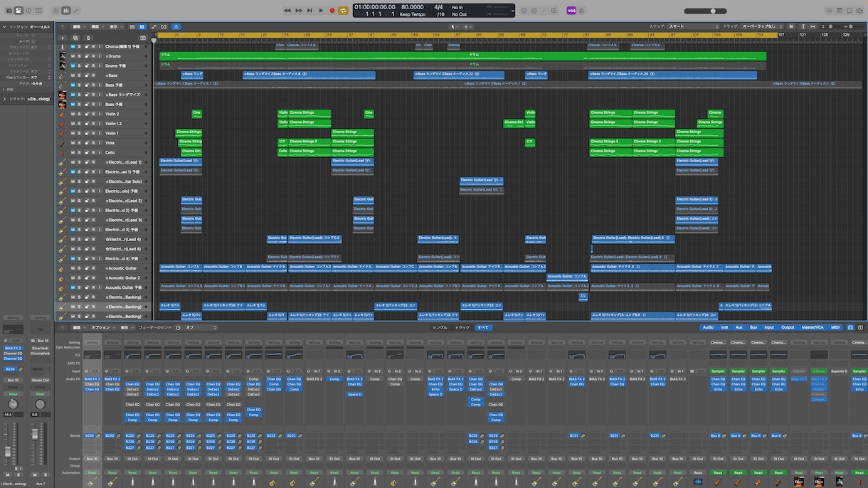Click the Inst filter button in the mixer

tap(724, 328)
